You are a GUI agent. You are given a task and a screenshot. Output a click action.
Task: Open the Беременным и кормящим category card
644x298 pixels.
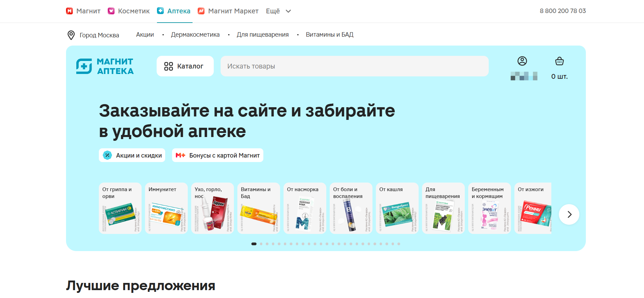[489, 208]
